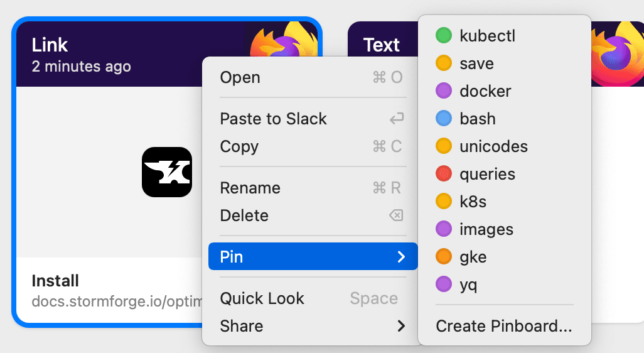This screenshot has width=644, height=353.
Task: Click the docs.stormforge.io link text
Action: coord(117,301)
